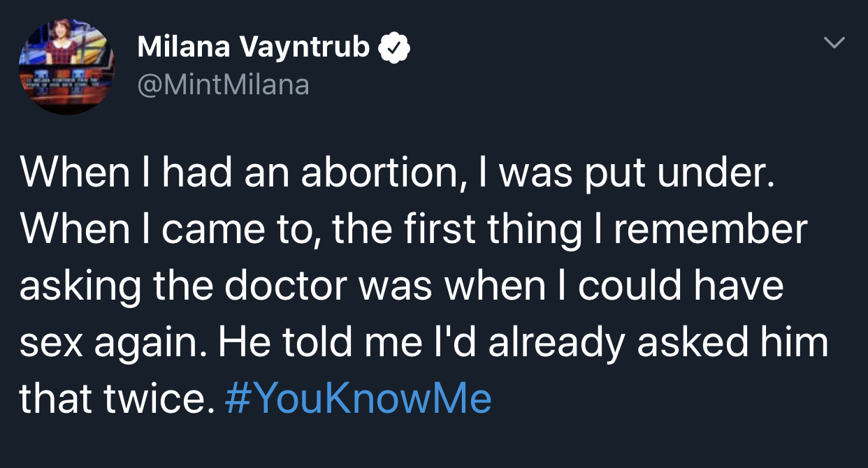This screenshot has width=868, height=468.
Task: Click the display name Milana Vayntrub
Action: (254, 47)
